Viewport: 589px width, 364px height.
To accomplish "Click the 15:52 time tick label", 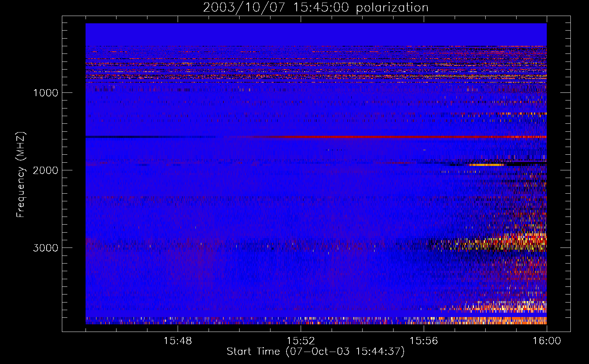I will [x=301, y=341].
